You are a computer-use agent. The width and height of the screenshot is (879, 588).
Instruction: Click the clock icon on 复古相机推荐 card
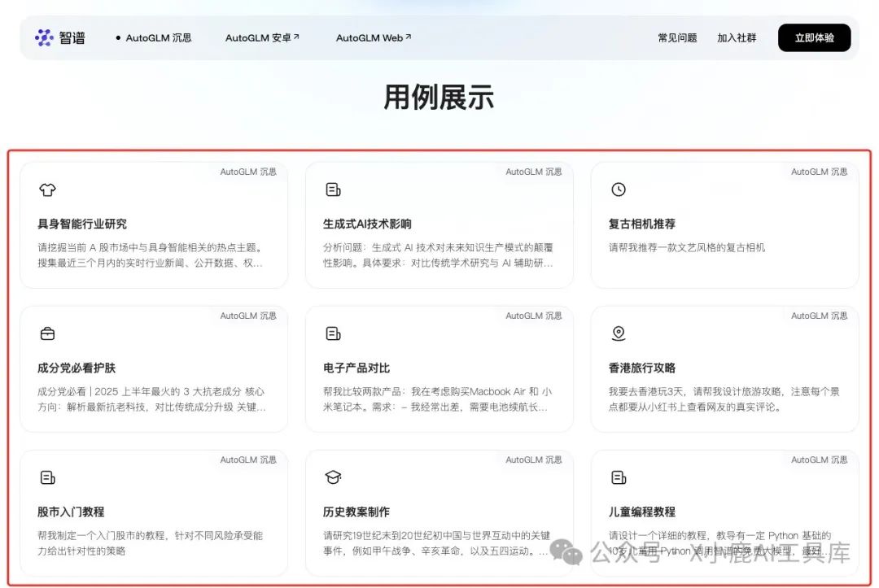click(x=619, y=189)
